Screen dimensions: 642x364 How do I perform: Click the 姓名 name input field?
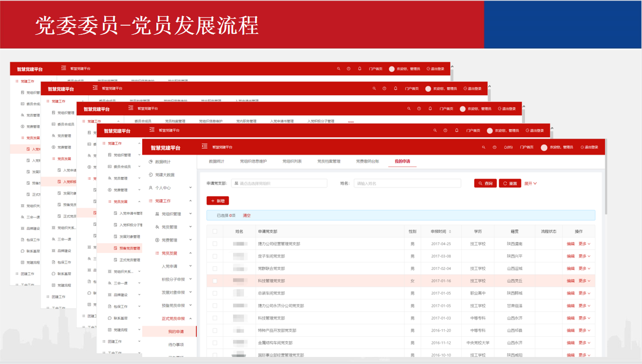point(407,184)
